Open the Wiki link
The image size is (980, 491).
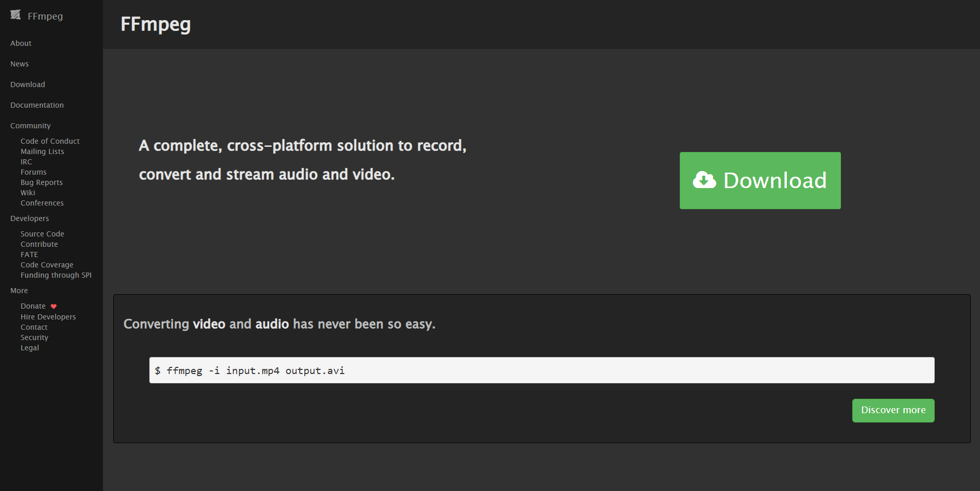(x=28, y=193)
